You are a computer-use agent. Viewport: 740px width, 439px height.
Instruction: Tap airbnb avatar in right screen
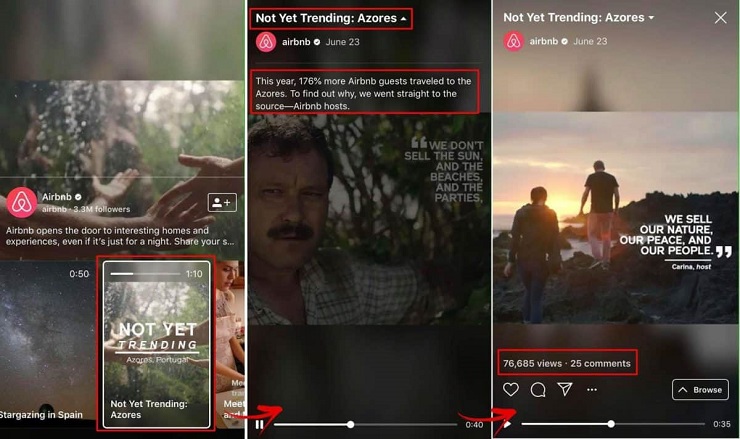[513, 41]
